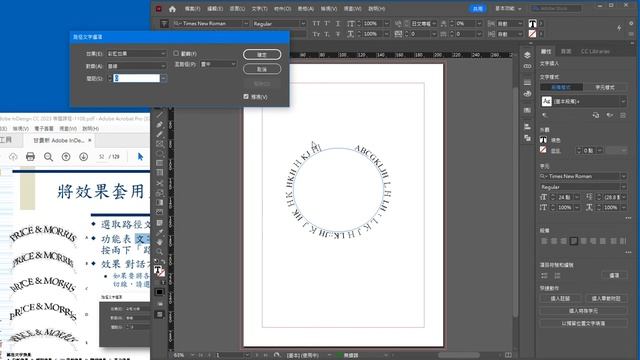Click the Quick Apply lightning icon
This screenshot has width=640, height=360.
coord(619,28)
